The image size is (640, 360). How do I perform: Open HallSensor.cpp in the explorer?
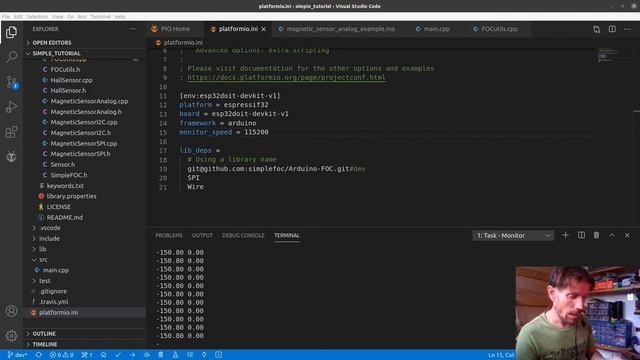pos(71,80)
